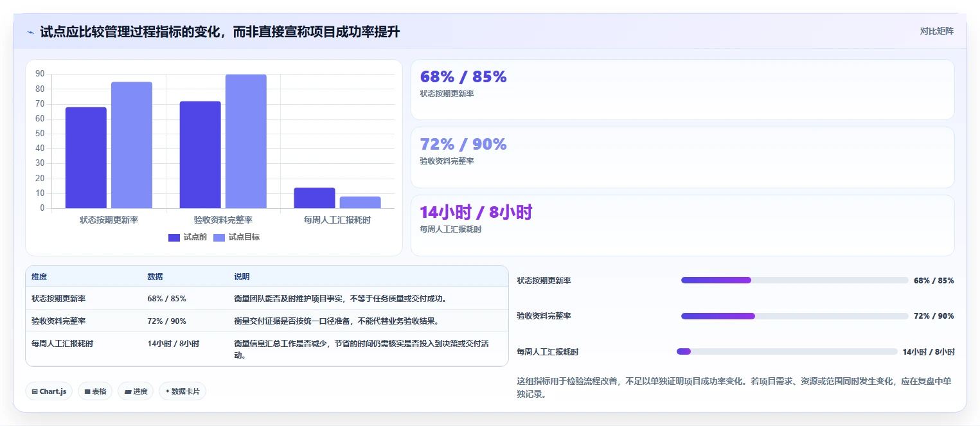
Task: Click the 68% / 85% table cell
Action: pyautogui.click(x=167, y=299)
